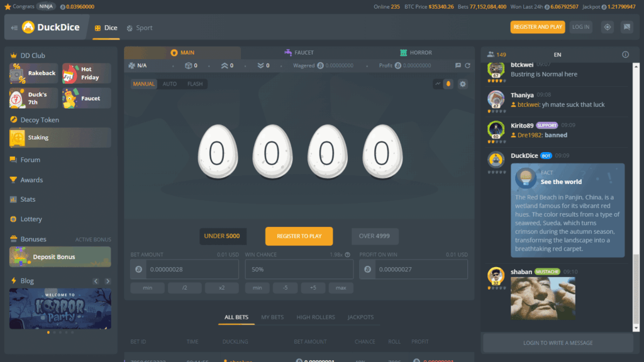
Task: Go to next blog slide arrow
Action: [108, 281]
